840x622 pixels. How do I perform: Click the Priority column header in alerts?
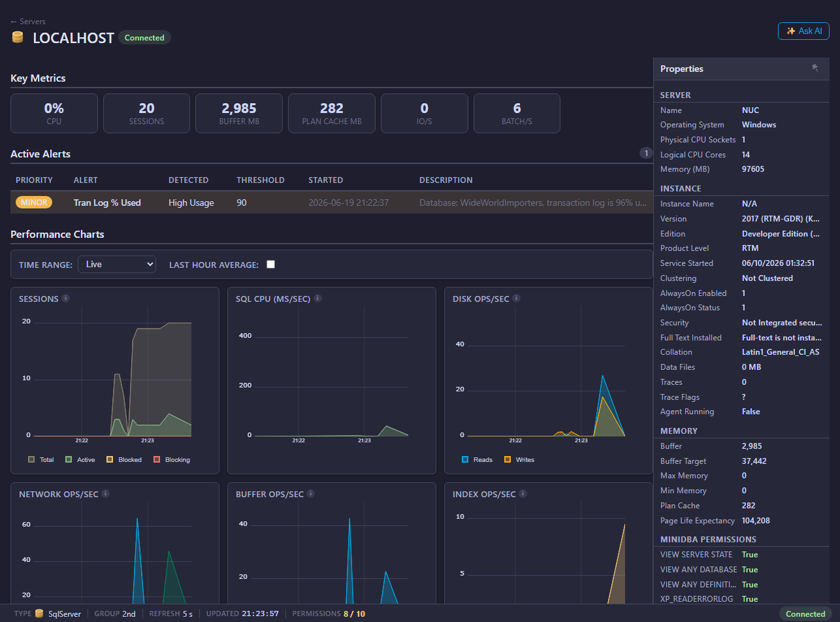click(34, 180)
